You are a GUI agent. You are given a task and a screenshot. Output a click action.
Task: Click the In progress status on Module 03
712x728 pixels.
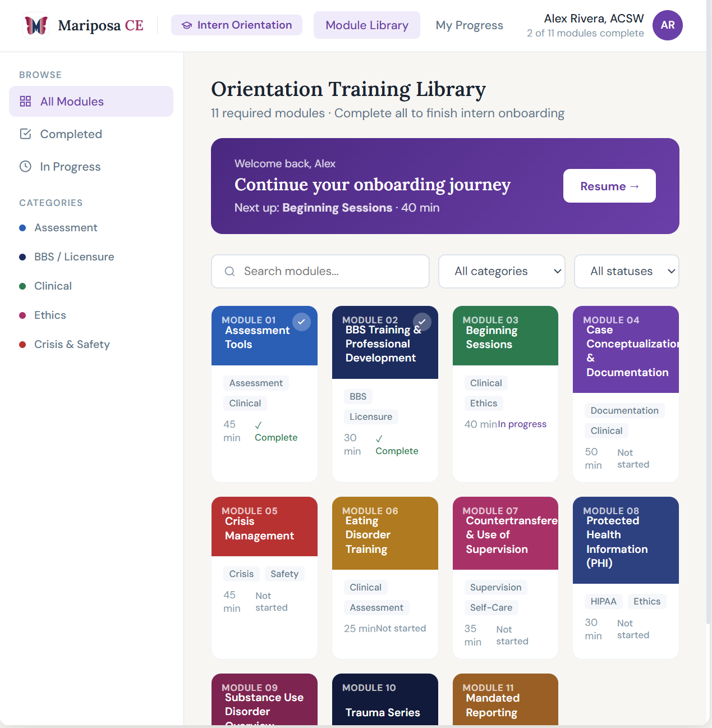[x=522, y=424]
